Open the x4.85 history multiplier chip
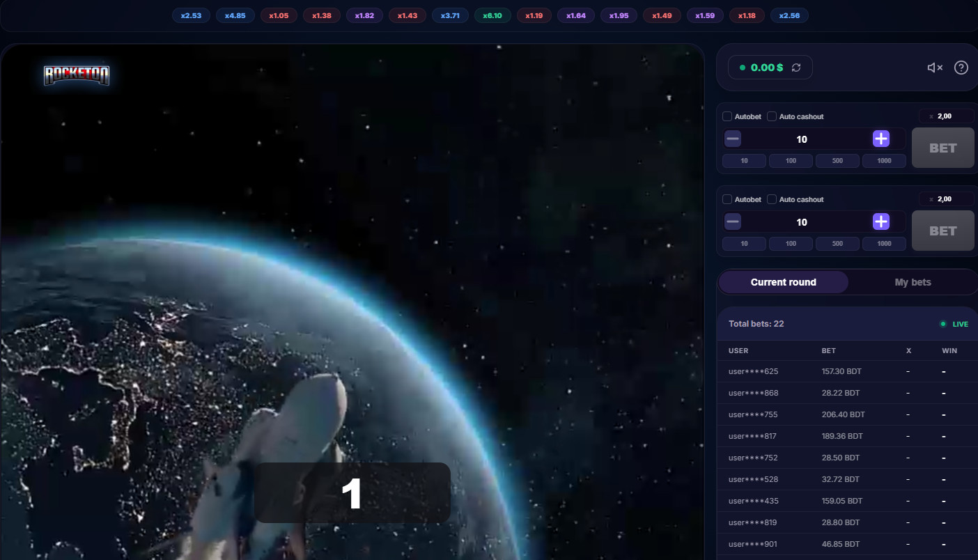Screen dimensions: 978x560 tap(235, 15)
